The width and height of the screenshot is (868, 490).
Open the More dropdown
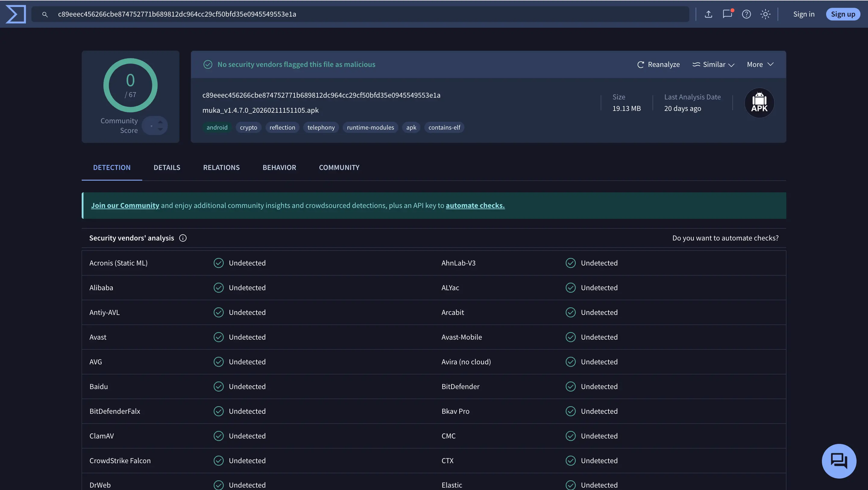(759, 64)
